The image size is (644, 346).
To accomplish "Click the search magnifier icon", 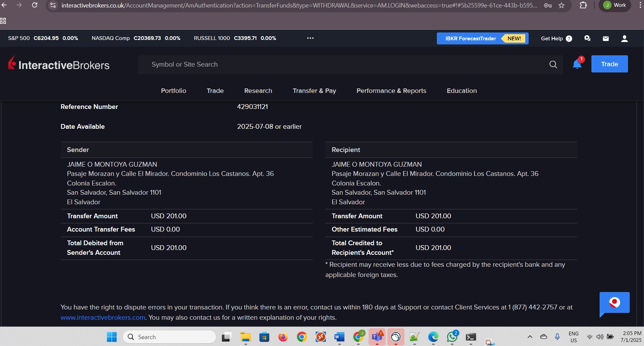I will (x=553, y=64).
